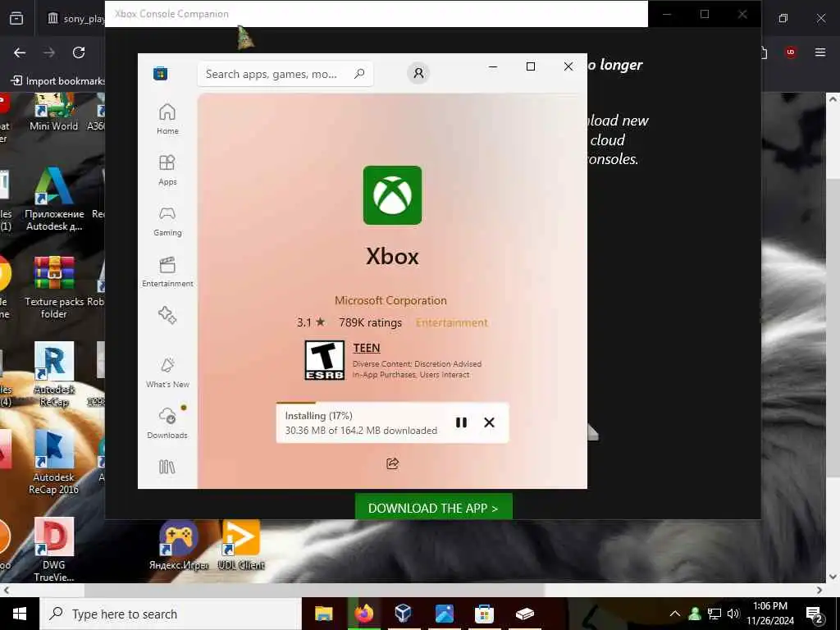
Task: Open Apps section in Store sidebar
Action: click(x=167, y=170)
